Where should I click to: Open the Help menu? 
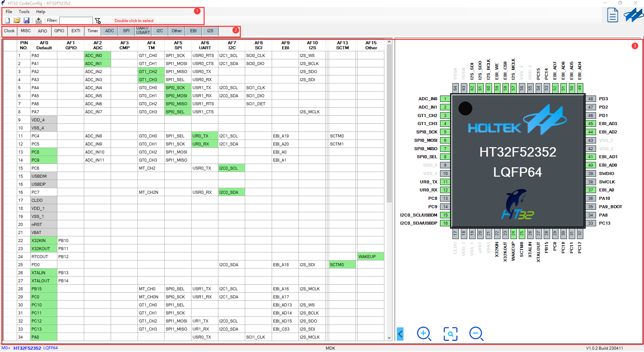pyautogui.click(x=41, y=12)
